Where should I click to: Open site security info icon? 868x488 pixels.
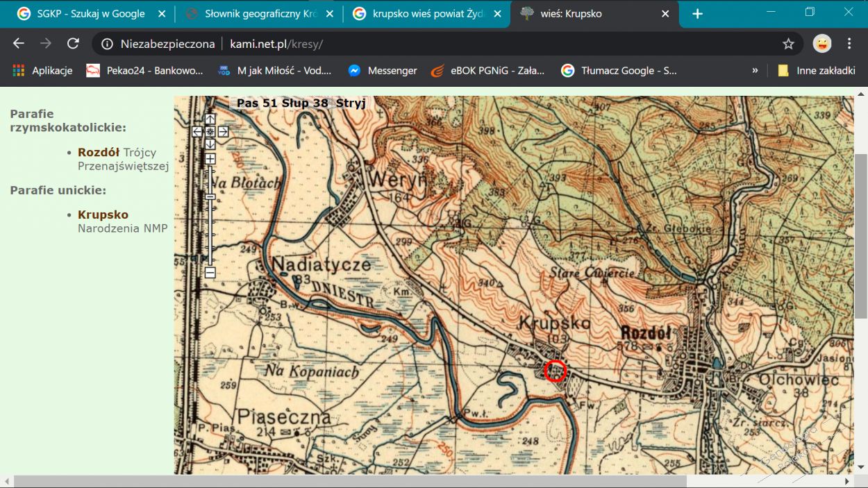(x=107, y=44)
